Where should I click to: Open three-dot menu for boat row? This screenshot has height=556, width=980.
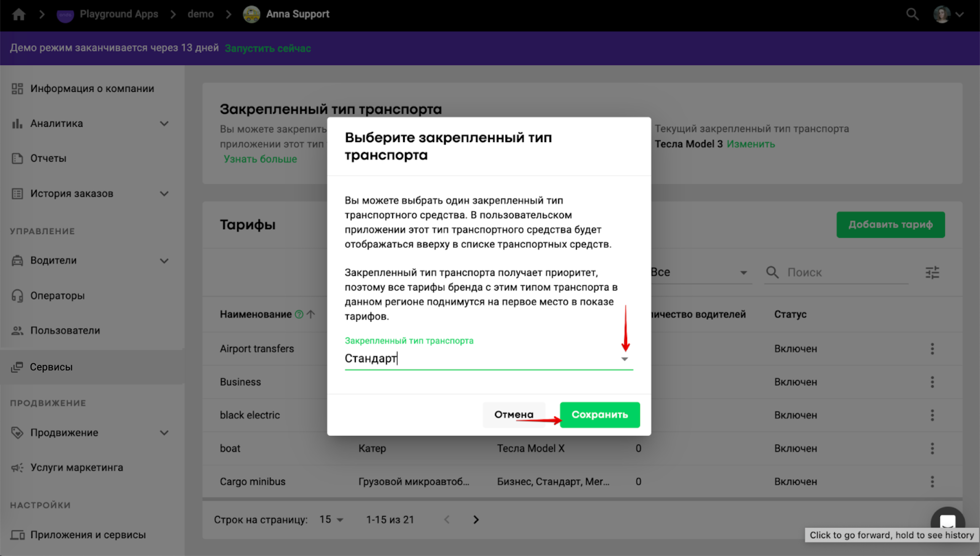click(932, 449)
